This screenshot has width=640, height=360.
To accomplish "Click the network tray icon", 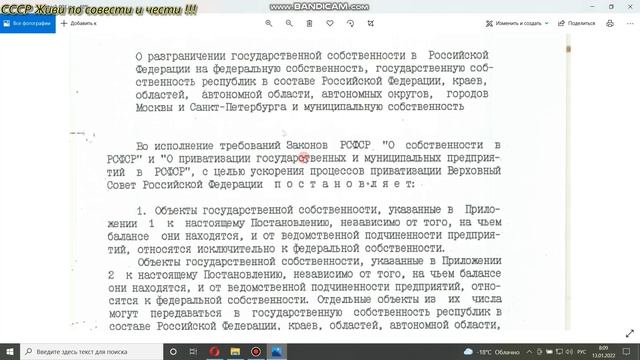I will tap(559, 352).
